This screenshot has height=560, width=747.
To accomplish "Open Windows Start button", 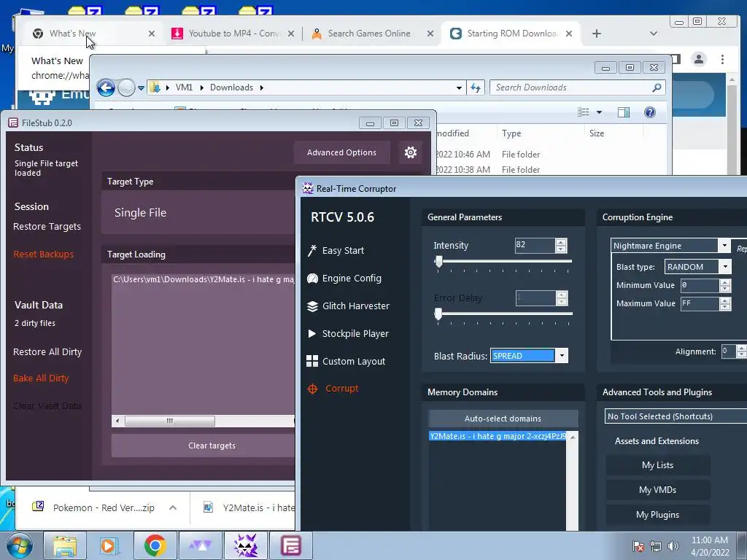I will click(20, 545).
